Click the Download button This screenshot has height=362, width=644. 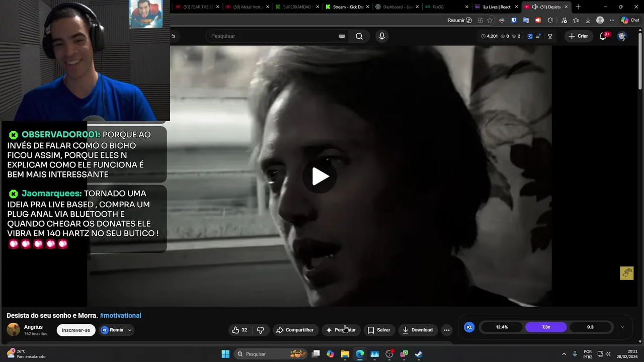click(x=418, y=330)
